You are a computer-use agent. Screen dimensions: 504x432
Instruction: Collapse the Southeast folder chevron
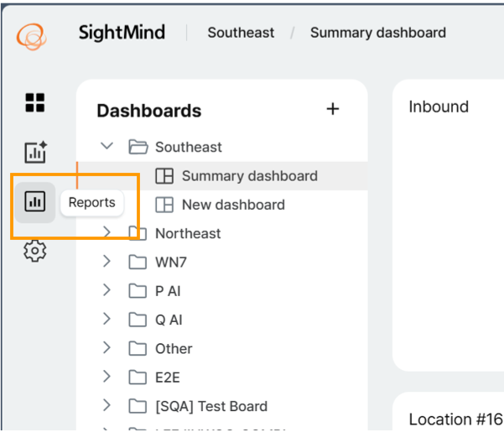tap(107, 146)
